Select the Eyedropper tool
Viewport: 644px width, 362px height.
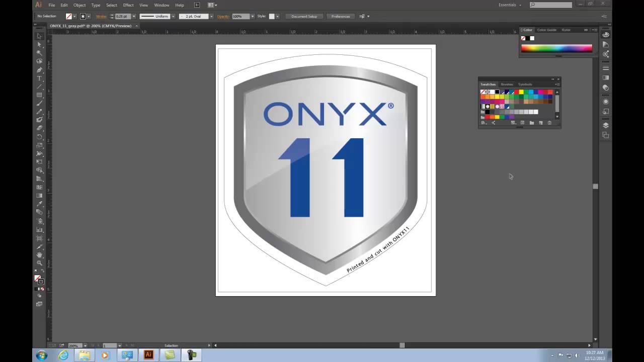(39, 204)
